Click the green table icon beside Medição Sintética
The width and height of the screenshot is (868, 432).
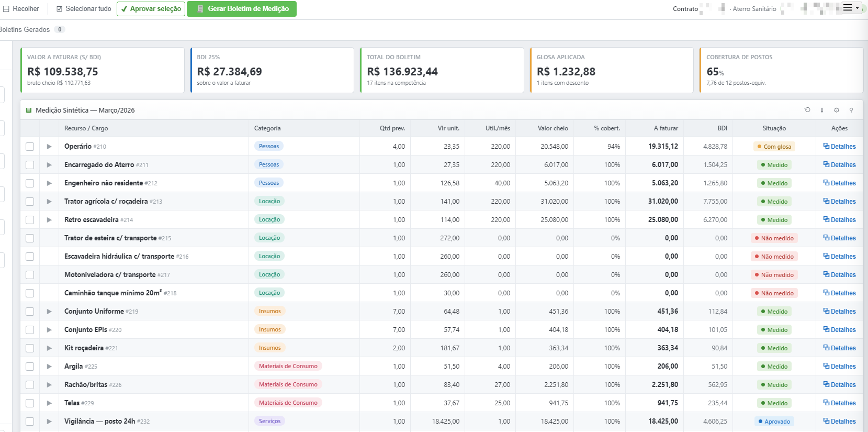[x=29, y=110]
